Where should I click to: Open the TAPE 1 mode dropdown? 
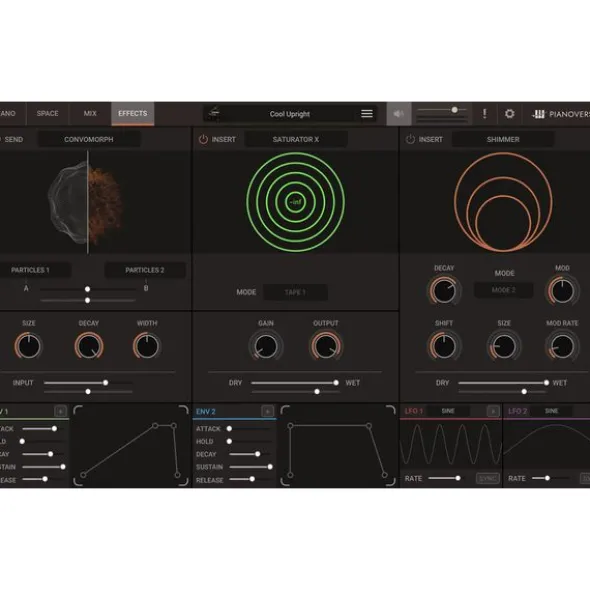tap(295, 292)
